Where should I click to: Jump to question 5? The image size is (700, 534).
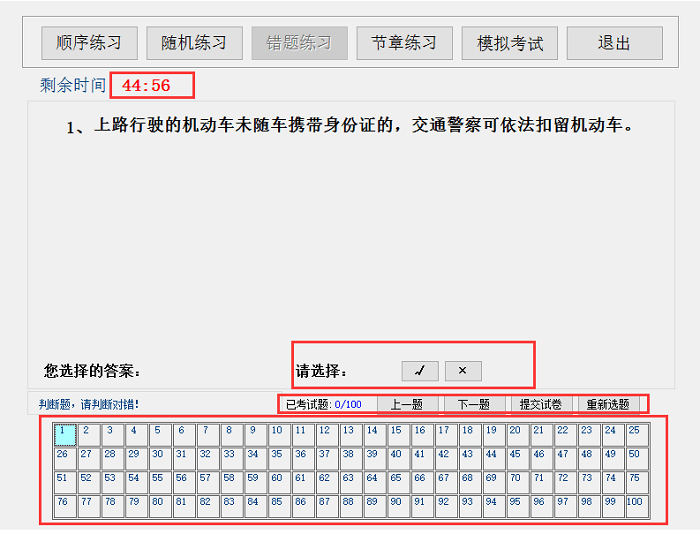160,435
